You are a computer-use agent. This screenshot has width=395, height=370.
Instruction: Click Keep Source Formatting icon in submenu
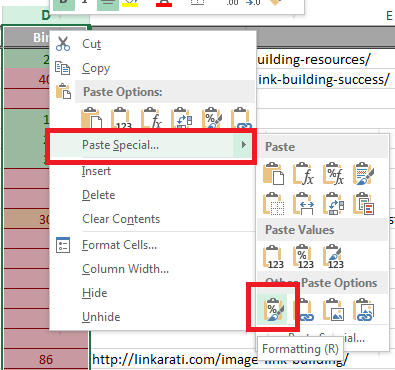[363, 174]
